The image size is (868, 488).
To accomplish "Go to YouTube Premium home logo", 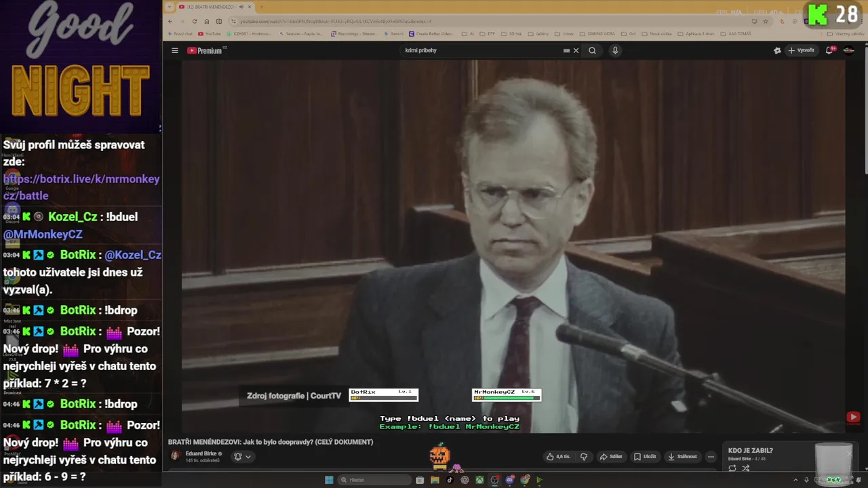I will [x=206, y=50].
